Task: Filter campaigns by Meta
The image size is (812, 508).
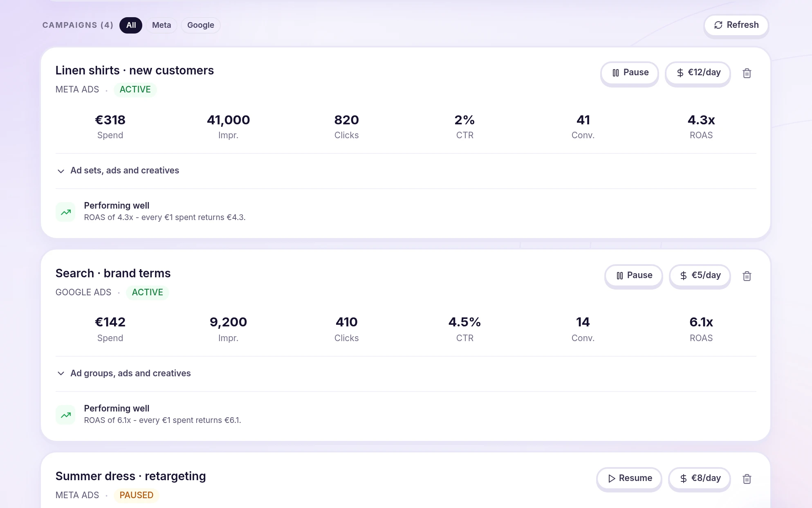Action: click(x=162, y=25)
